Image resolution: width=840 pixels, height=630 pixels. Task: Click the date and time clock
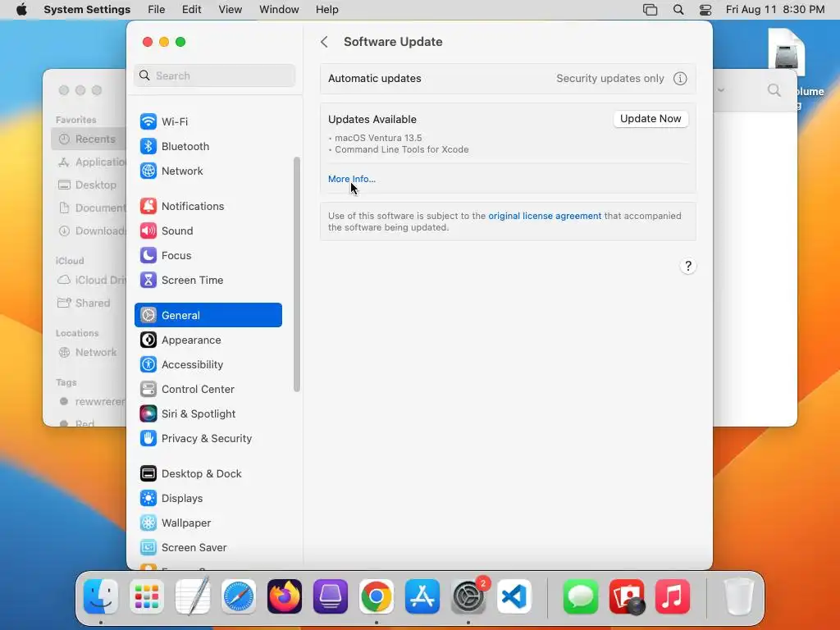tap(774, 10)
